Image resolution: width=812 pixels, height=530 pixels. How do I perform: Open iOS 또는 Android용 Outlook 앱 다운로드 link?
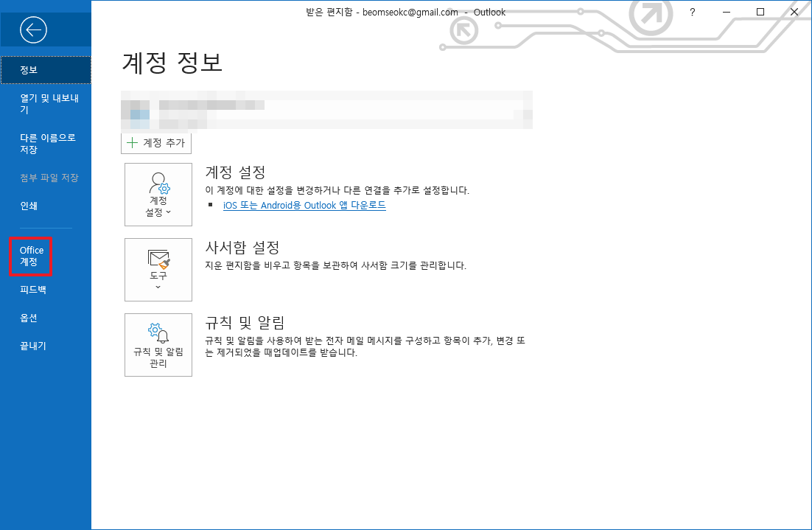tap(304, 205)
